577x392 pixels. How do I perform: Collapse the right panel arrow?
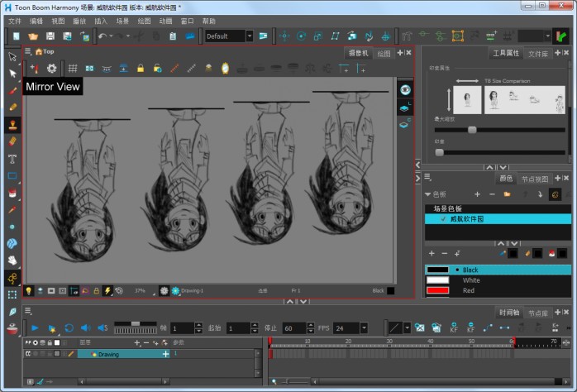click(417, 179)
